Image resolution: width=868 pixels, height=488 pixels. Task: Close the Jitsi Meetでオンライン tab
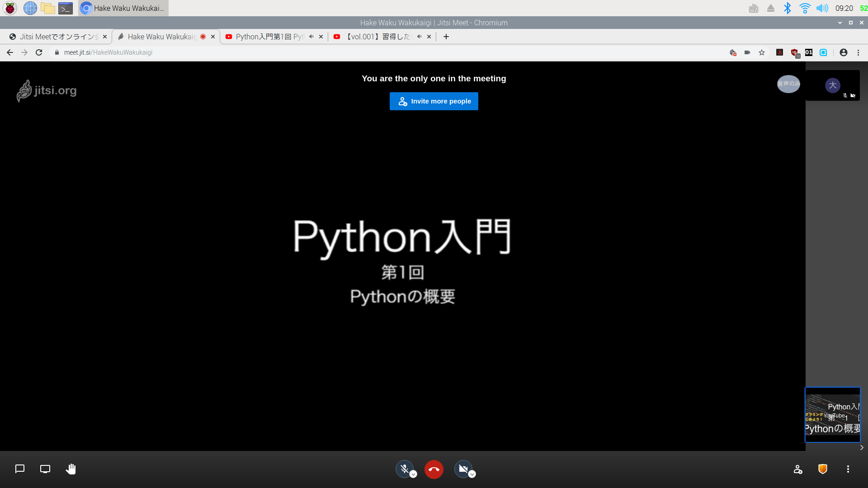click(105, 37)
